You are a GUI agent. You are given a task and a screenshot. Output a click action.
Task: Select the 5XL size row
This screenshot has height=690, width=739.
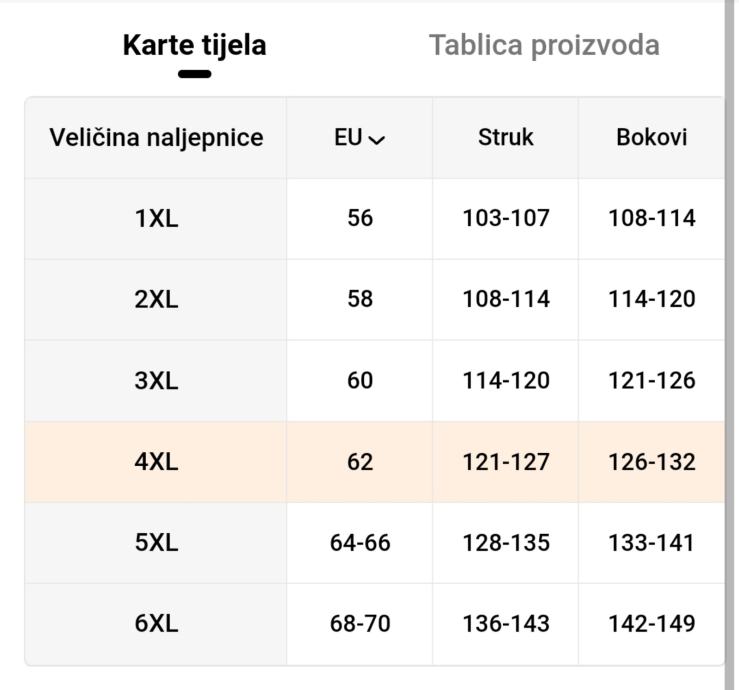156,543
